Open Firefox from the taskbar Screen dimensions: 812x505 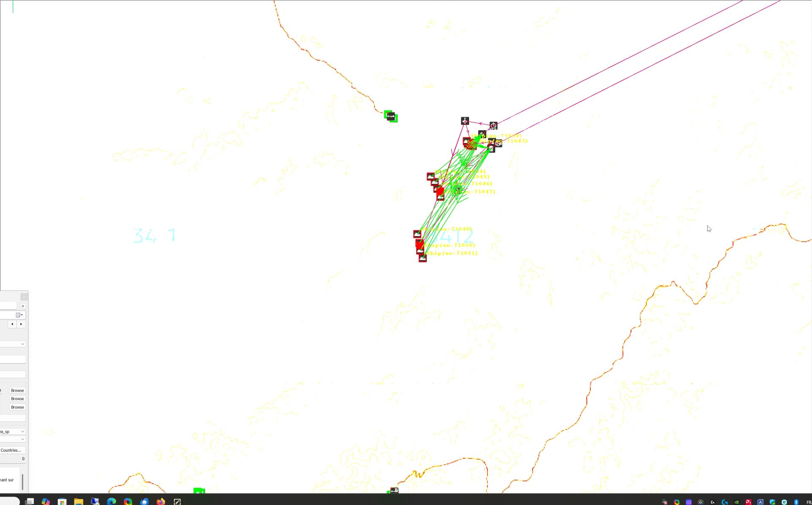[161, 502]
